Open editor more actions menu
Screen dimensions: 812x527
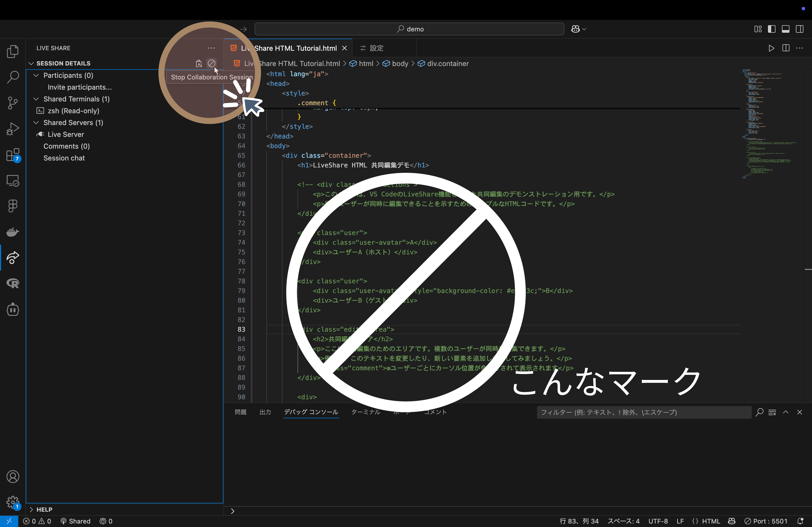[800, 48]
